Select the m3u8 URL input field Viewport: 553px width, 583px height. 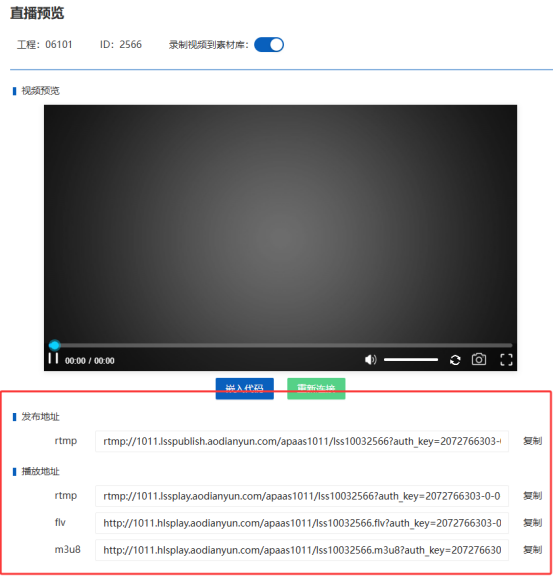[x=302, y=550]
